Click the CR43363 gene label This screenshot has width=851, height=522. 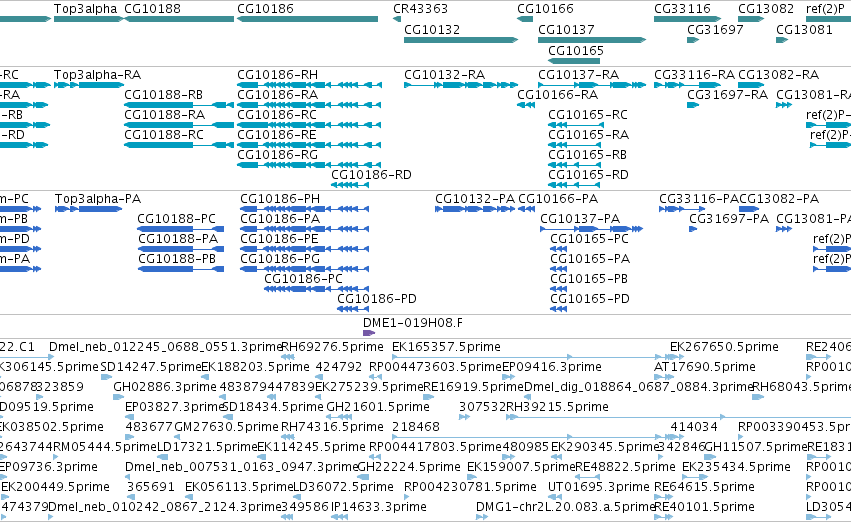(x=421, y=9)
